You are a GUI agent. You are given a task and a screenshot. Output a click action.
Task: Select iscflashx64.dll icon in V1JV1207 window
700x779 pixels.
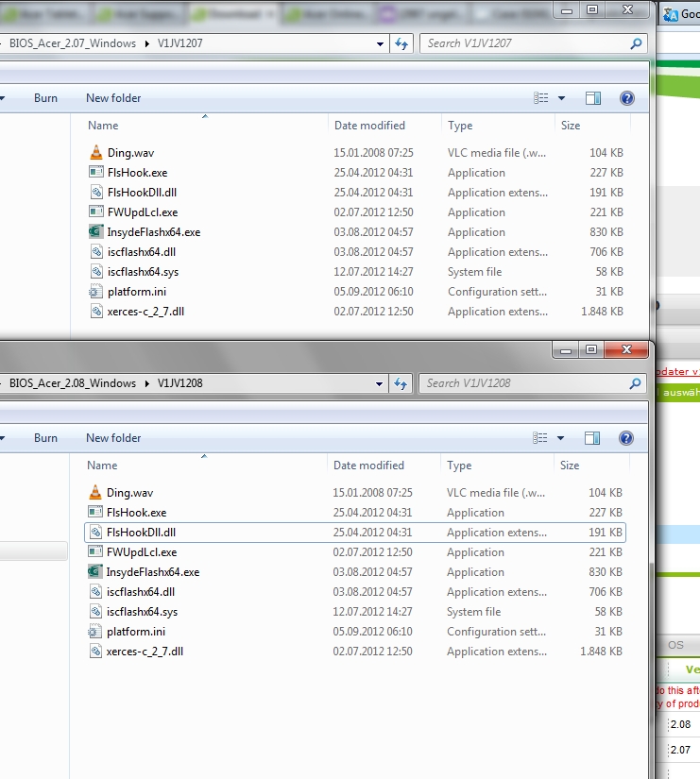pyautogui.click(x=97, y=252)
